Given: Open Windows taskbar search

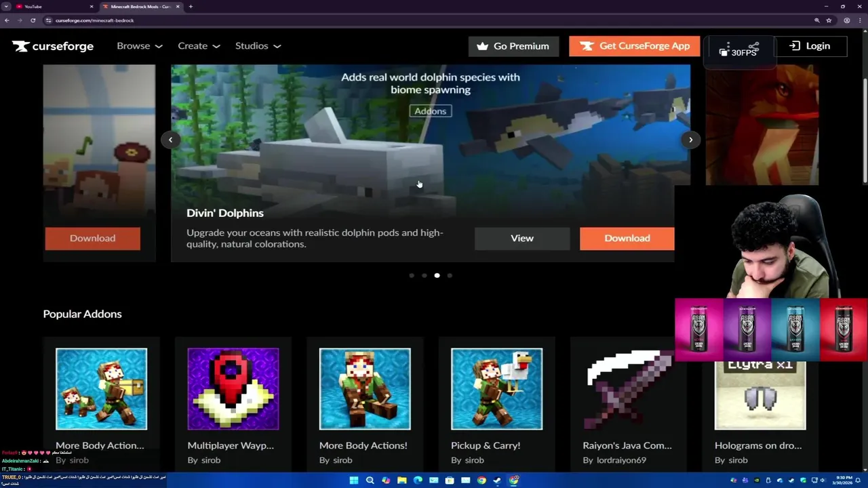Looking at the screenshot, I should coord(370,481).
